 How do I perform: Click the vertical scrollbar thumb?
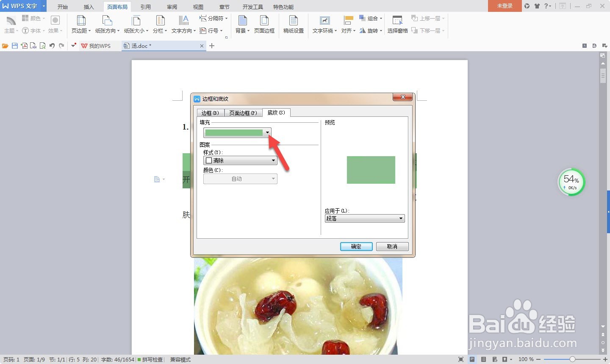[603, 76]
